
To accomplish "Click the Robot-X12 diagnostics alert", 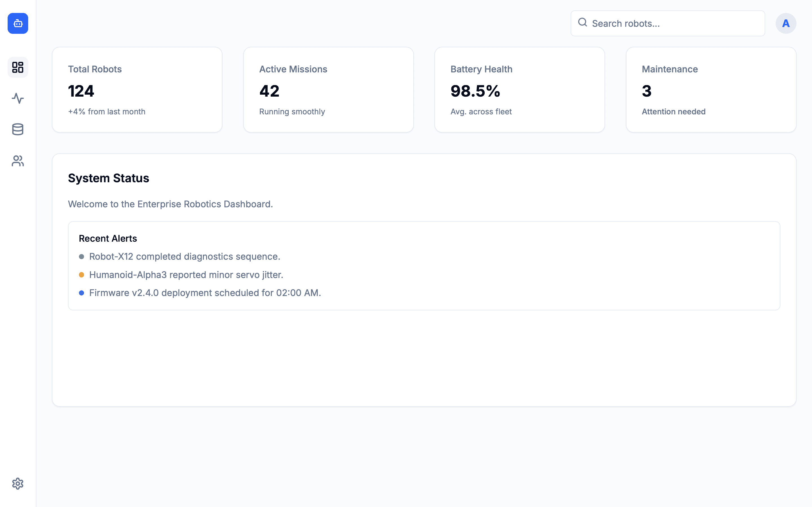I will (185, 257).
